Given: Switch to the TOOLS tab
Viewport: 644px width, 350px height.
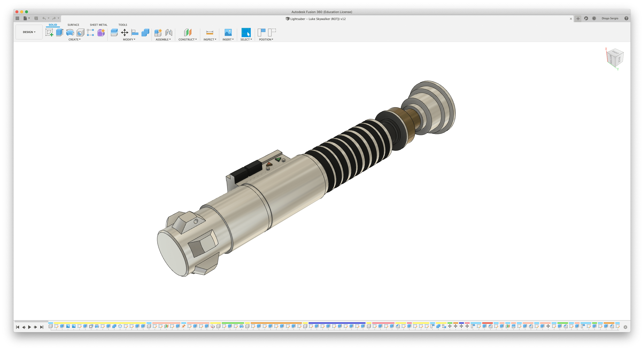Looking at the screenshot, I should coord(123,25).
